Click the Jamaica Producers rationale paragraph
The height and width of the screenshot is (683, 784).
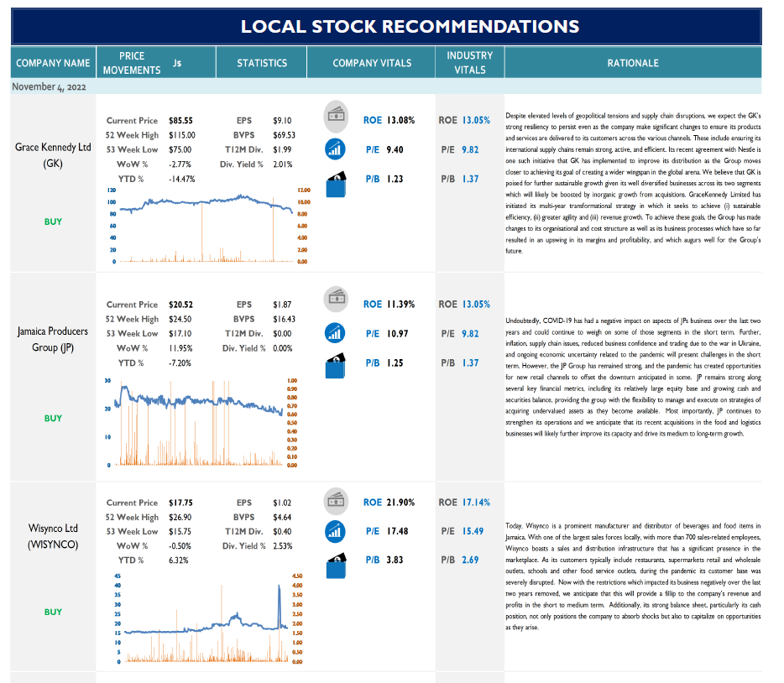coord(633,378)
